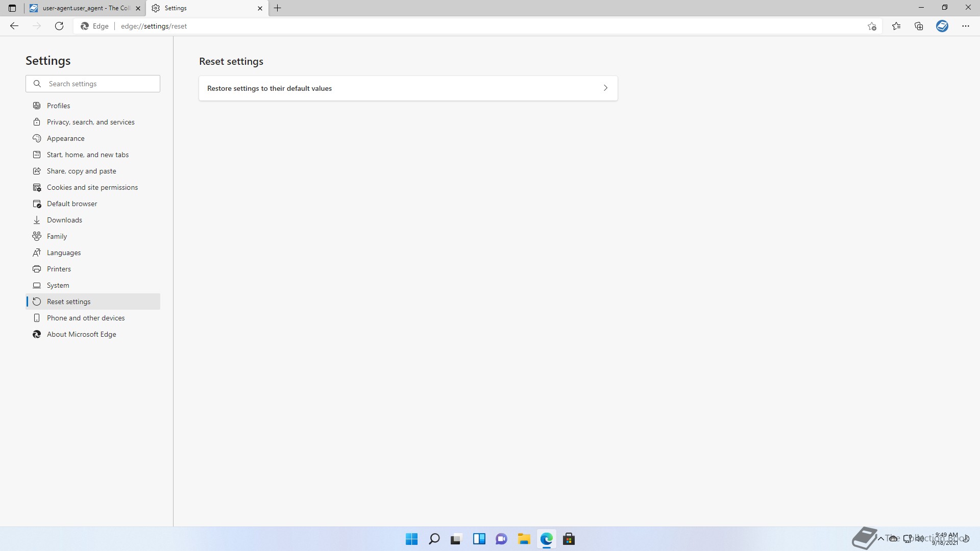Screen dimensions: 980x551
Task: Click the Privacy lock icon in sidebar
Action: [x=37, y=122]
